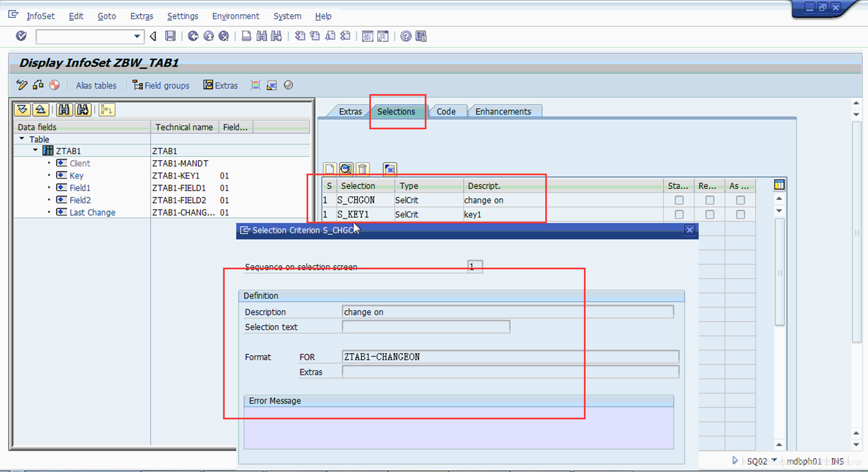Click the status bar expand triangle
Screen dimensions: 868x472
click(735, 460)
